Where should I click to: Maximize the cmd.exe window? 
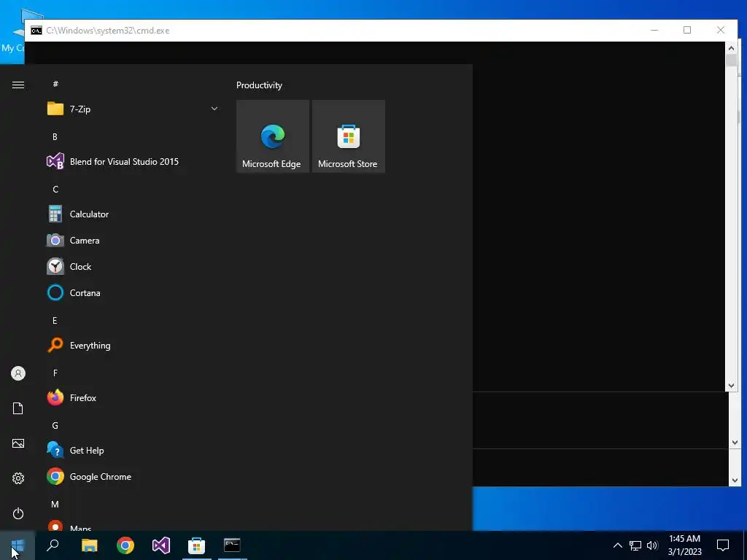[x=687, y=30]
